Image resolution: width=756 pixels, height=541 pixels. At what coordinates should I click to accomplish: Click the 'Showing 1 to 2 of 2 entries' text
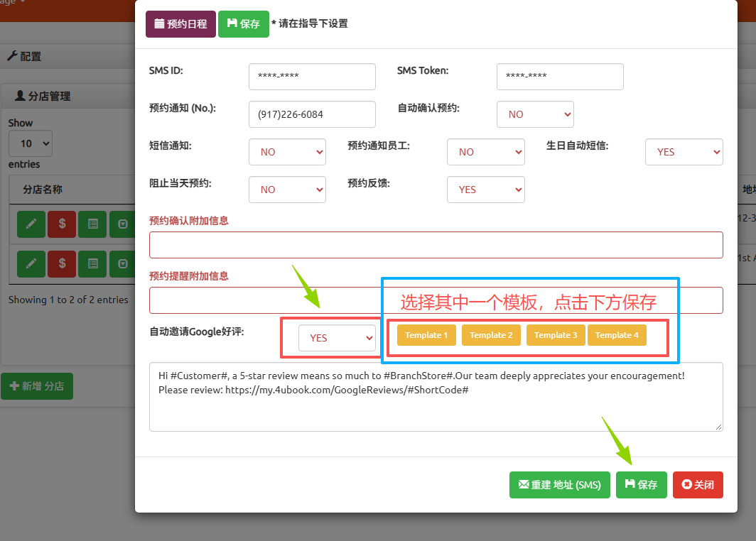(x=68, y=300)
